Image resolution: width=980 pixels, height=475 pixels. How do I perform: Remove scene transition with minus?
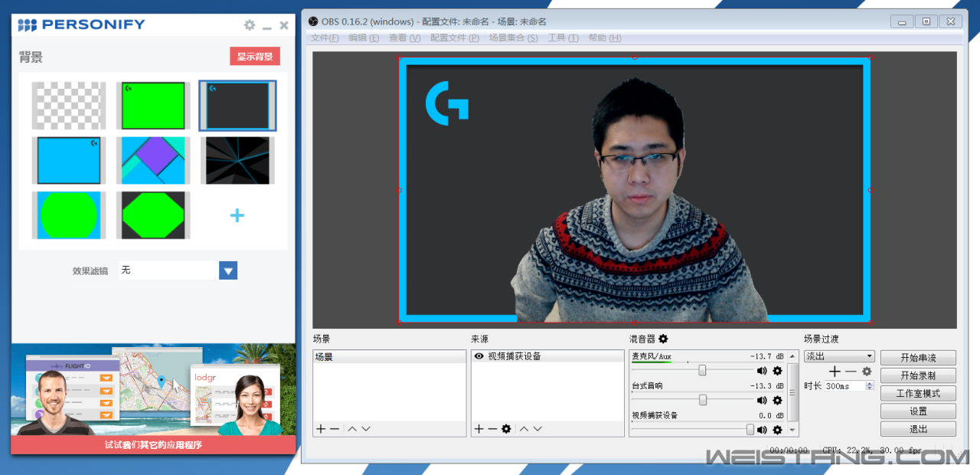[851, 371]
